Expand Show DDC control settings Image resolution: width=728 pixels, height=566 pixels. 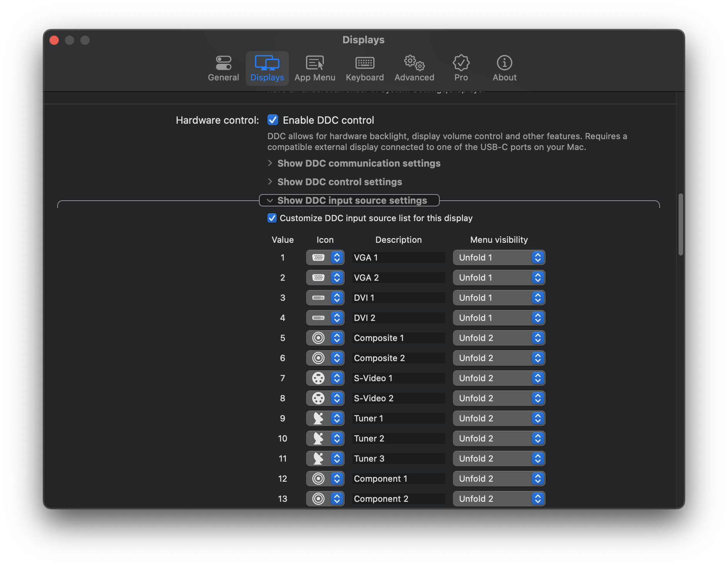tap(339, 182)
